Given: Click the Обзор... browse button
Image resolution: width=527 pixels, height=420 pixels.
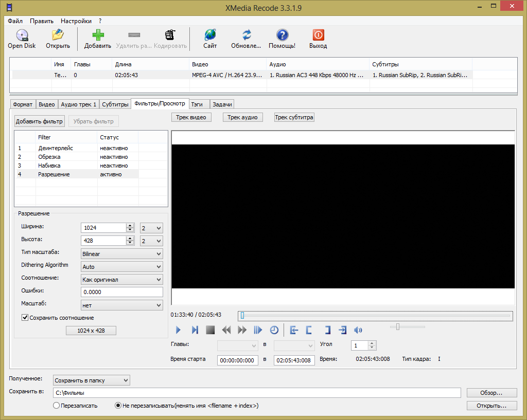Looking at the screenshot, I should click(491, 393).
